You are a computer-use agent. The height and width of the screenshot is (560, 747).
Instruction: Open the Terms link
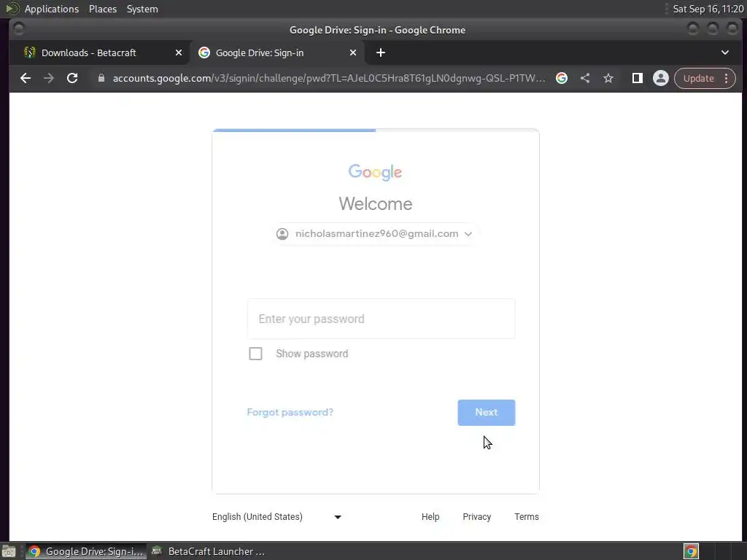point(527,517)
